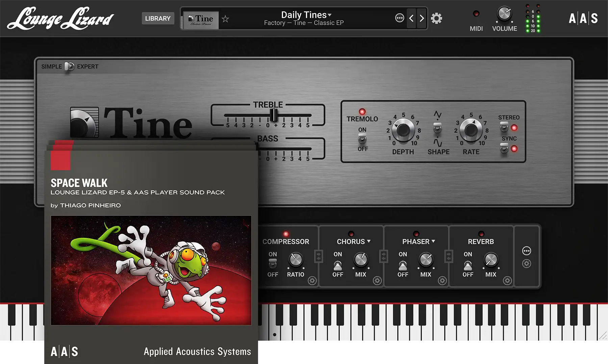Turn the Tremolo switch off
This screenshot has width=608, height=364.
[362, 138]
